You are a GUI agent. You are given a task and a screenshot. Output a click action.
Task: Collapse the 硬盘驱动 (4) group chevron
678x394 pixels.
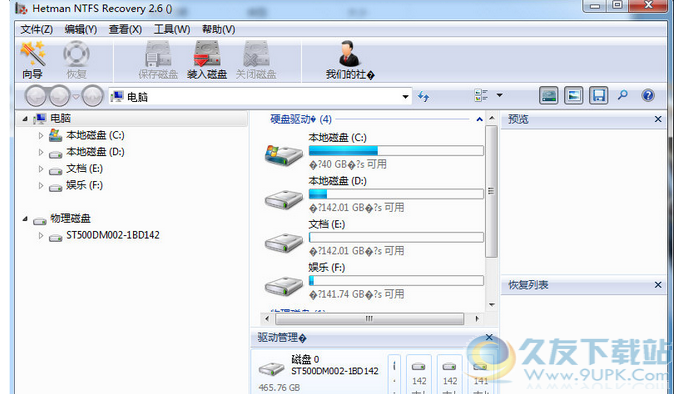(x=479, y=119)
